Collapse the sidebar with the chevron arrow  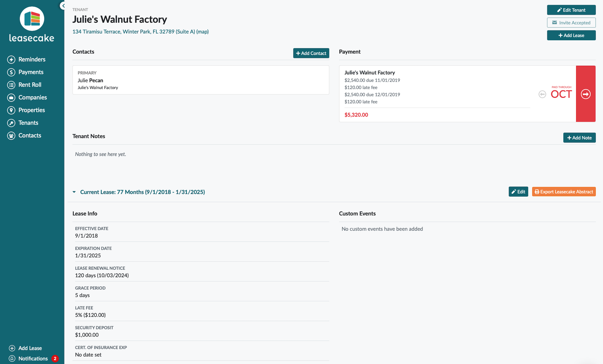(x=63, y=6)
